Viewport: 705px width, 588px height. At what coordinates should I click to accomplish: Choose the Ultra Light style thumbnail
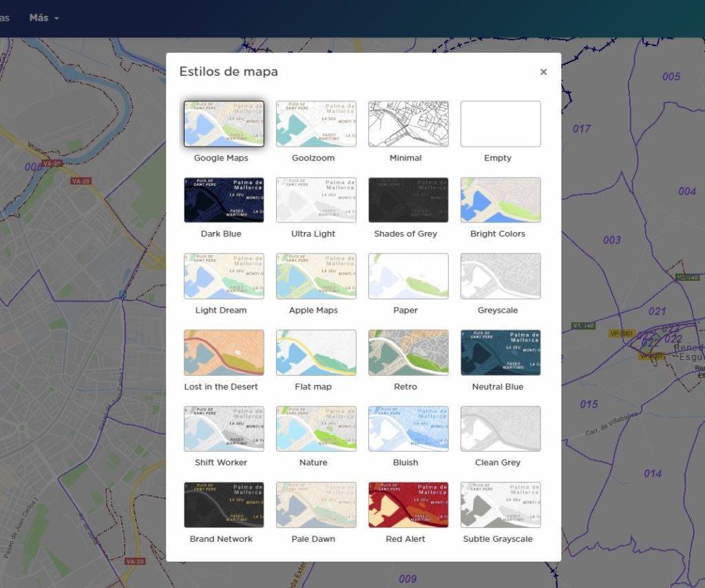(316, 200)
